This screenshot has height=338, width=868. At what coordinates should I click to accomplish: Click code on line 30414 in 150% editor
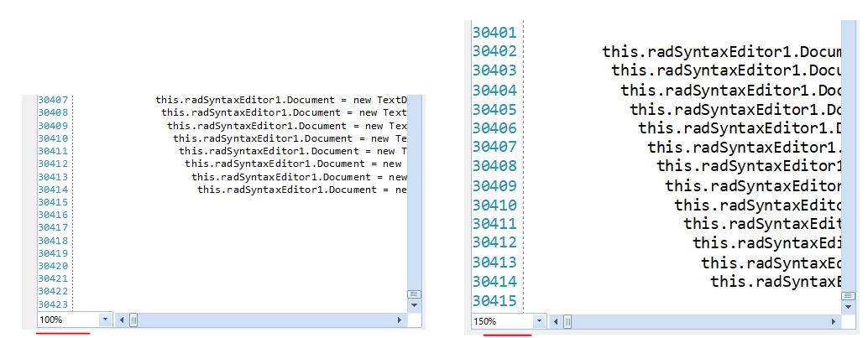click(x=776, y=282)
